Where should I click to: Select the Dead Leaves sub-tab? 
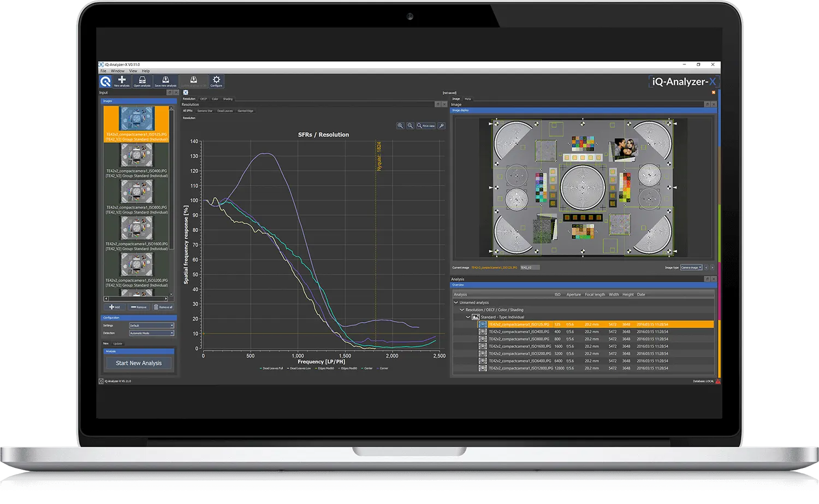tap(225, 111)
